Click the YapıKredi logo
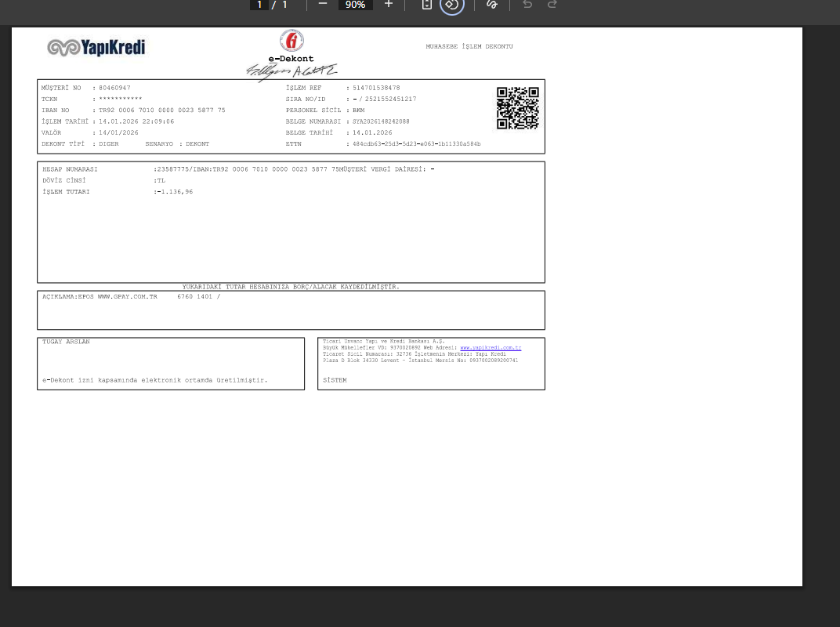Screen dimensions: 840x627 pyautogui.click(x=96, y=48)
